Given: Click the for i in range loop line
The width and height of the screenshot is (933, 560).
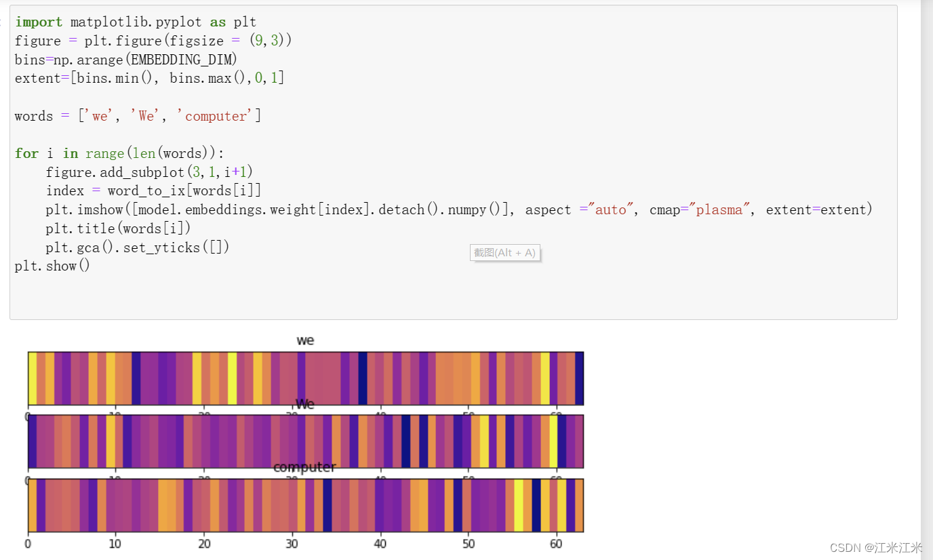Looking at the screenshot, I should [x=119, y=153].
